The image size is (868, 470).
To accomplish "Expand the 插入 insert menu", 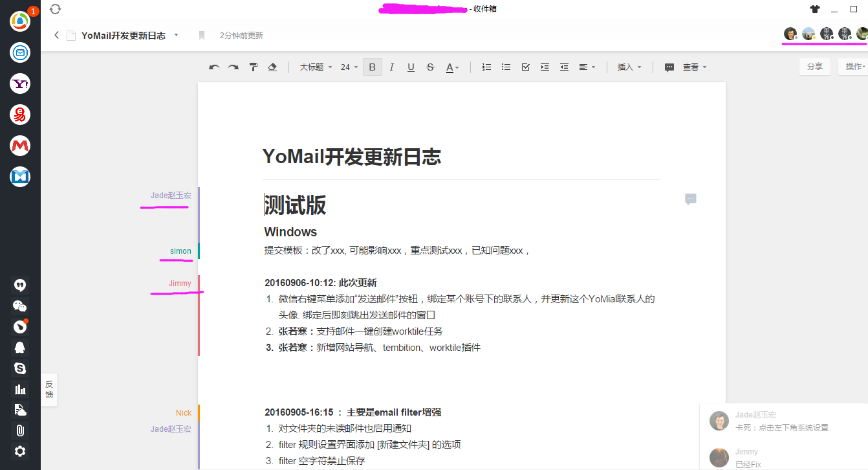I will 627,67.
